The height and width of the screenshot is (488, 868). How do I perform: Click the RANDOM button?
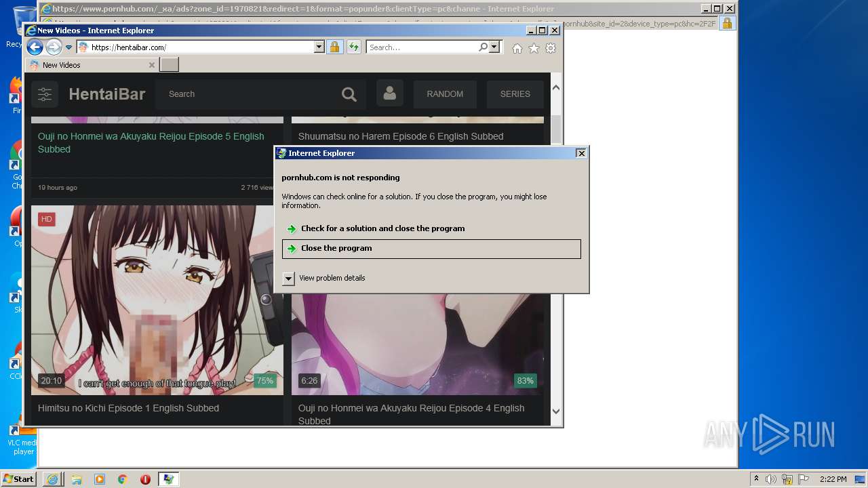coord(445,94)
